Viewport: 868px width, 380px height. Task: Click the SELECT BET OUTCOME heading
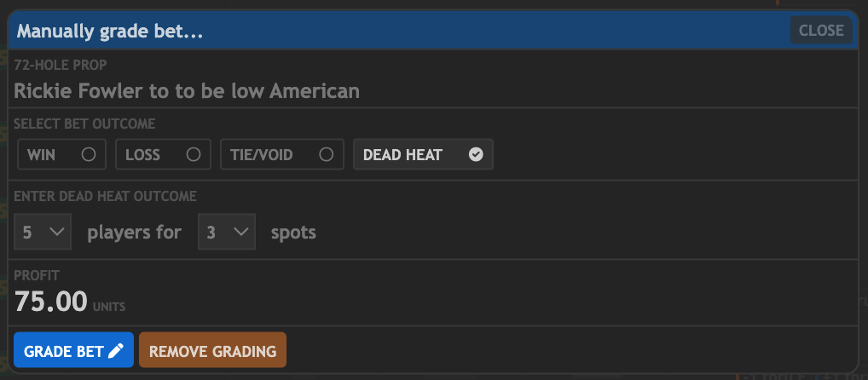84,124
